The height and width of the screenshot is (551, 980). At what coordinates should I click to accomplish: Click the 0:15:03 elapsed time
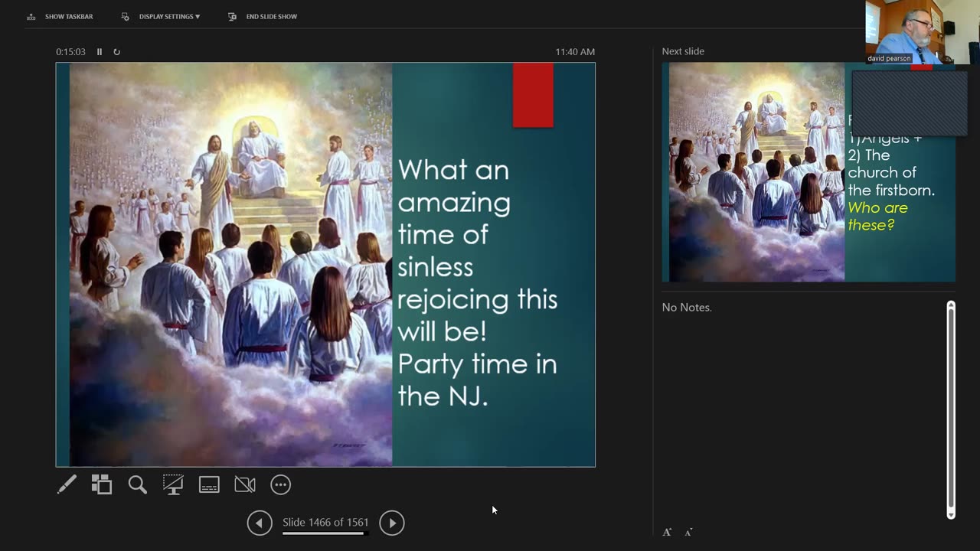tap(70, 52)
